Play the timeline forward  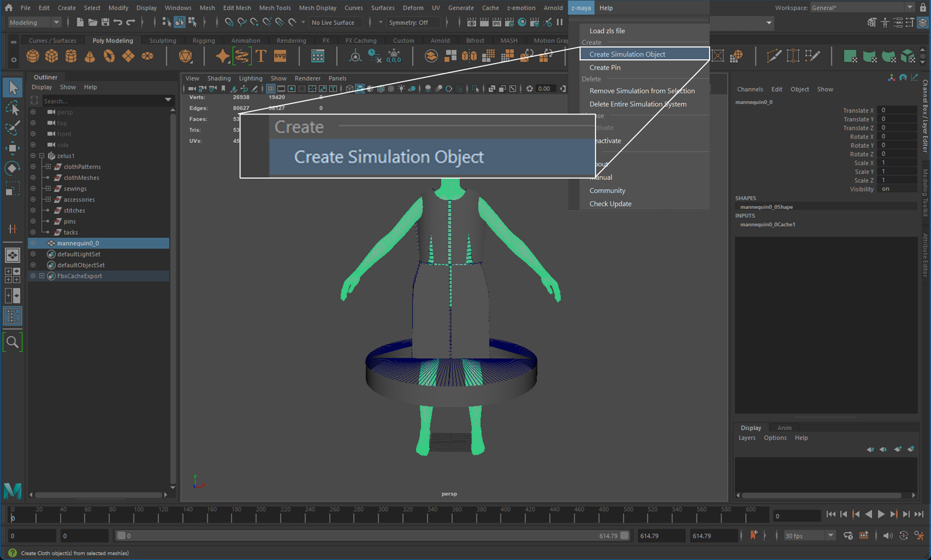click(x=881, y=514)
